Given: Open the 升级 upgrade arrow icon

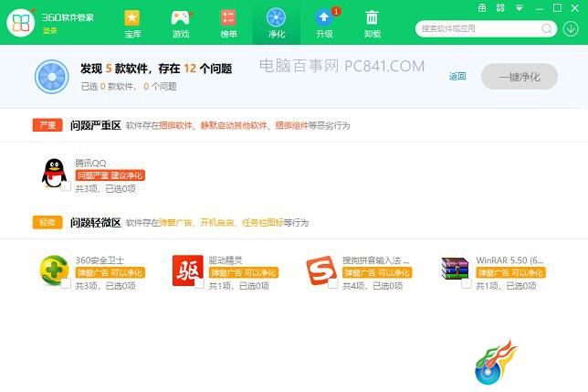Looking at the screenshot, I should 323,17.
